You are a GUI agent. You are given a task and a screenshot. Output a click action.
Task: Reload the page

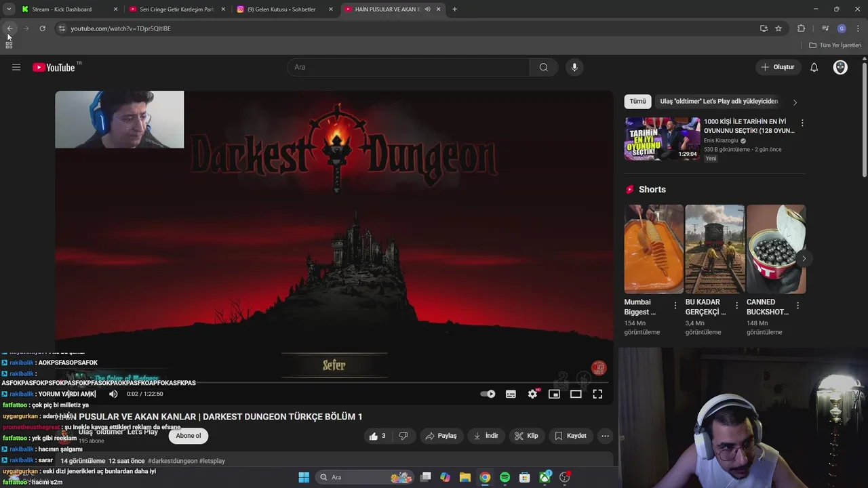click(42, 28)
